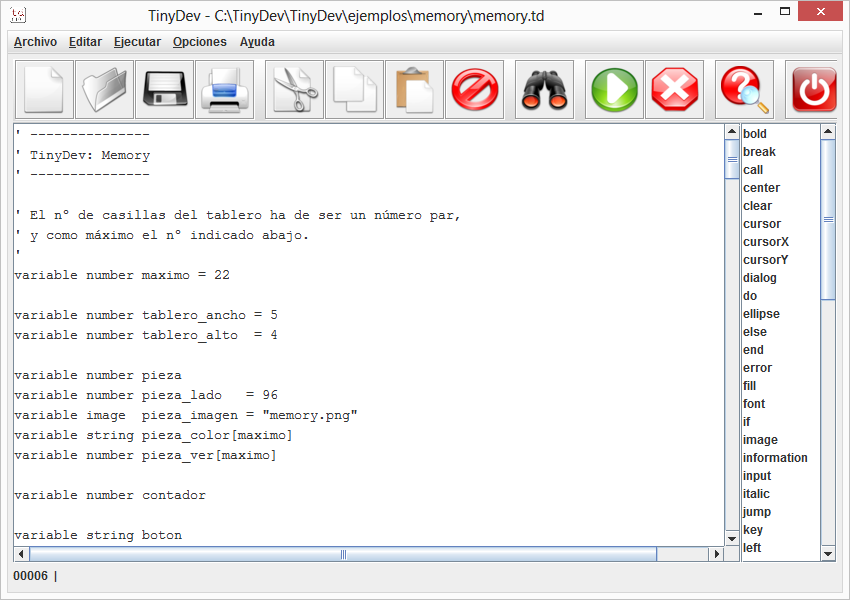
Task: Click the line number 00006 in status bar
Action: click(x=30, y=576)
